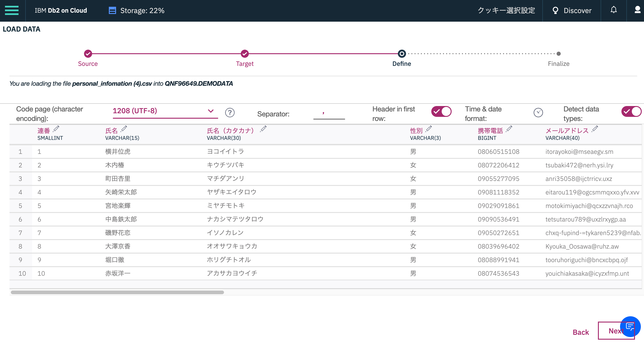Screen dimensions: 644x342
Task: Open the hamburger navigation menu
Action: click(12, 11)
